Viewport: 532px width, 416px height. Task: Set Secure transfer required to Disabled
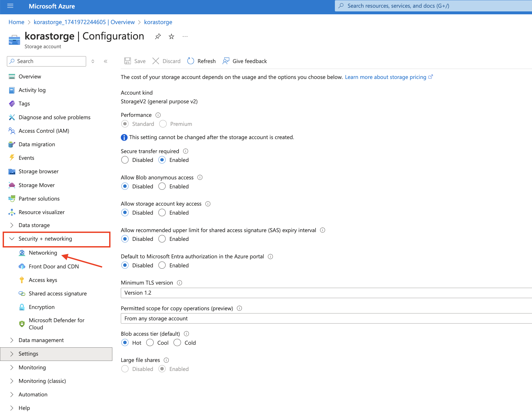(125, 160)
